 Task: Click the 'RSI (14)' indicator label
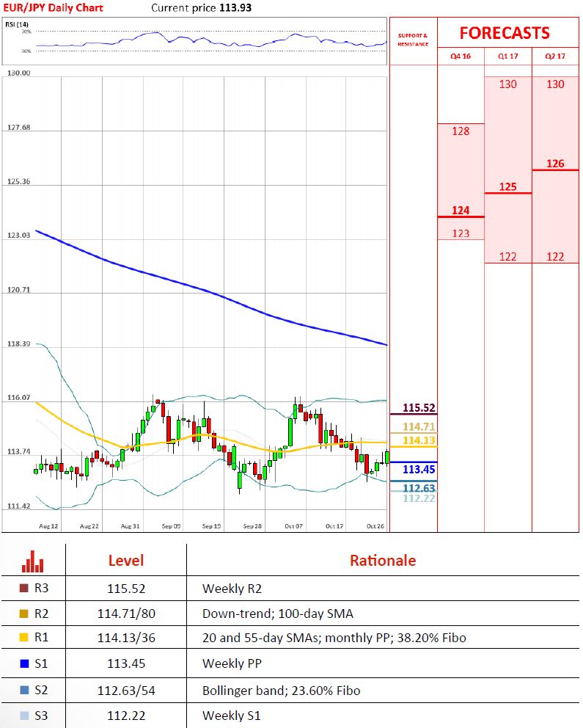tap(17, 24)
